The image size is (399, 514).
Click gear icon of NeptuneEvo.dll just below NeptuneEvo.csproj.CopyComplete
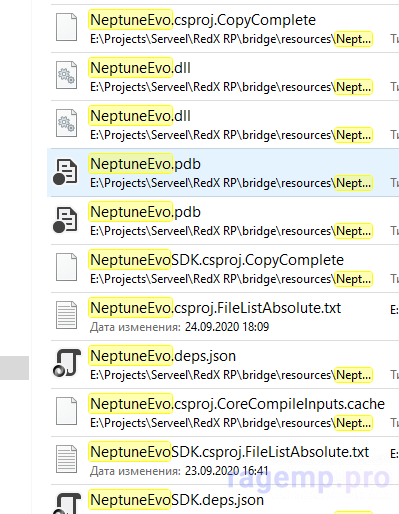pos(66,75)
